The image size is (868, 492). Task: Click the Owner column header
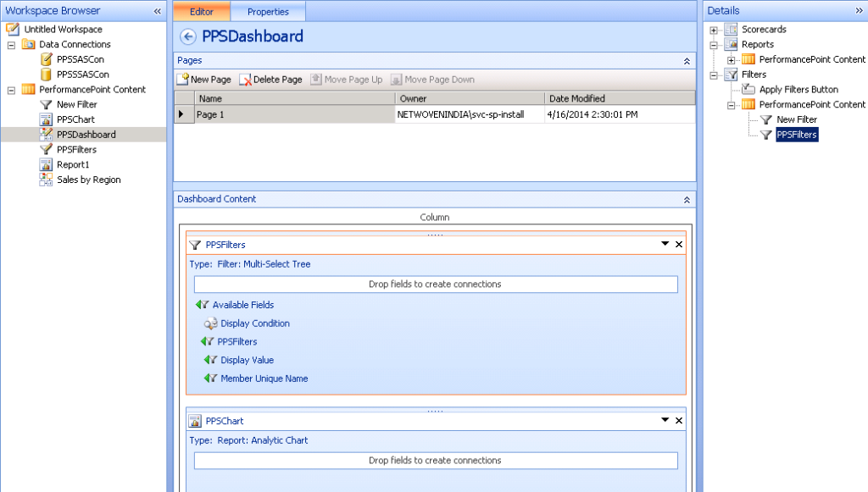pyautogui.click(x=470, y=98)
